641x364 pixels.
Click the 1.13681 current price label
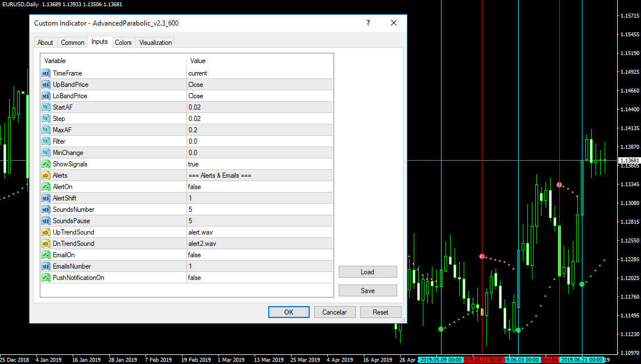tap(629, 161)
